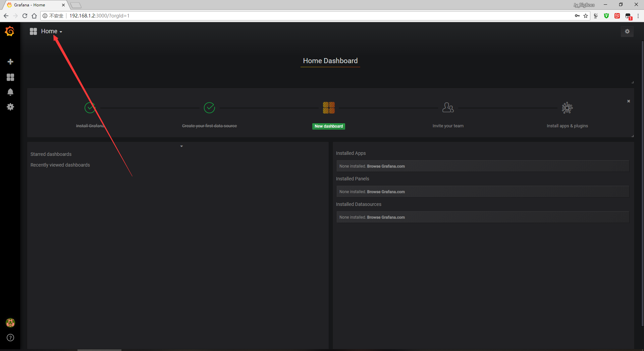Reload the page with the browser refresh button

(25, 16)
